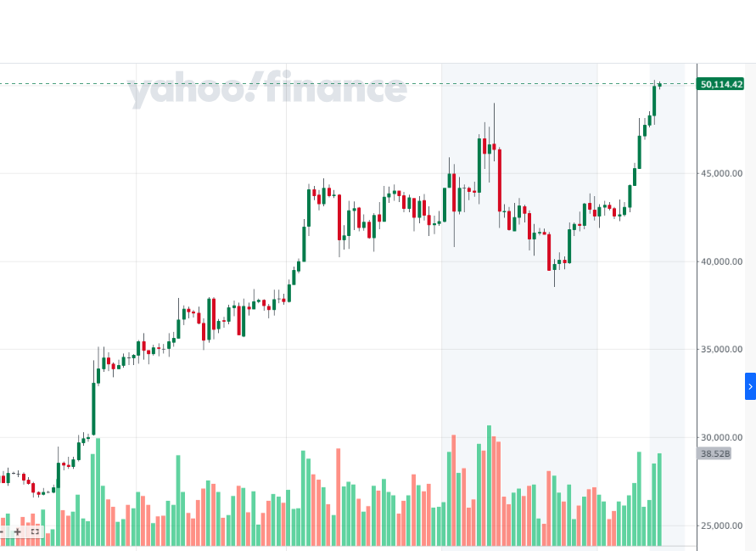Viewport: 756px width, 551px height.
Task: Click the dashed green current-price line
Action: point(339,83)
